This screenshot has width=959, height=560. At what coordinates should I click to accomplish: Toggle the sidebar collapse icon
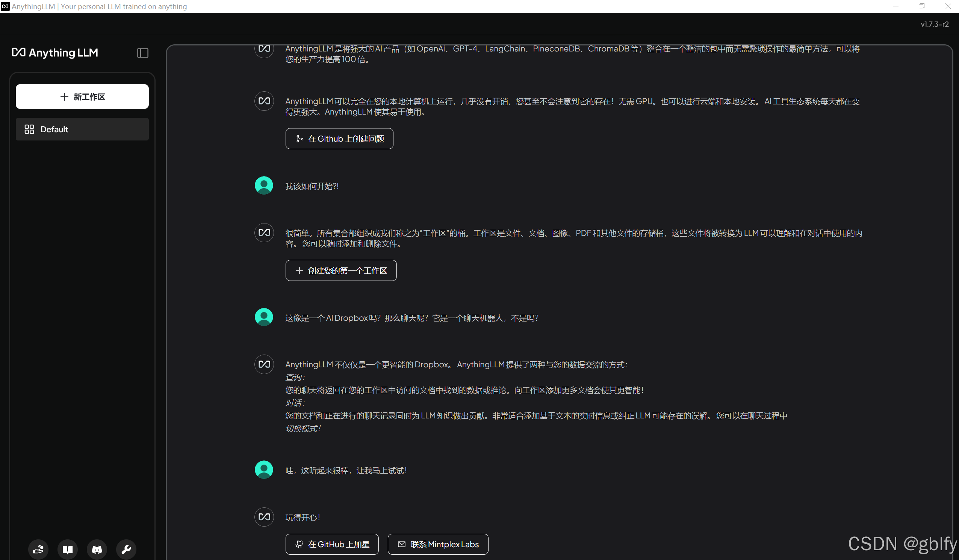pos(143,53)
